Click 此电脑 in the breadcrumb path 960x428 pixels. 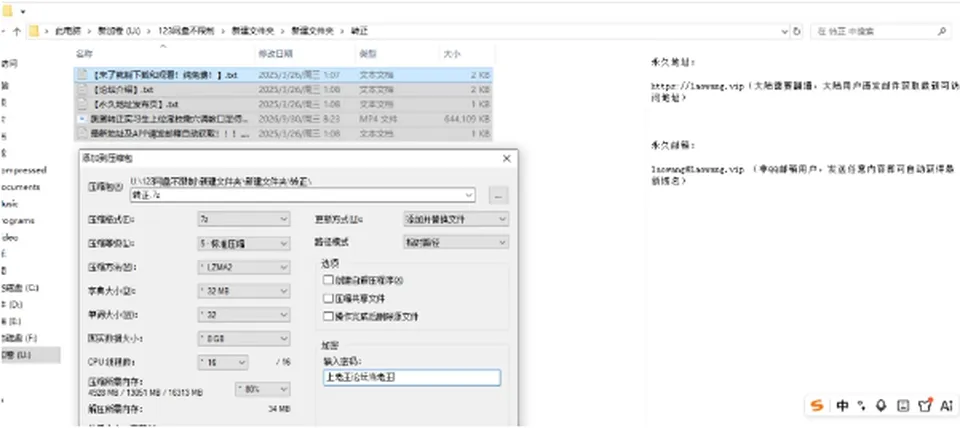click(68, 31)
